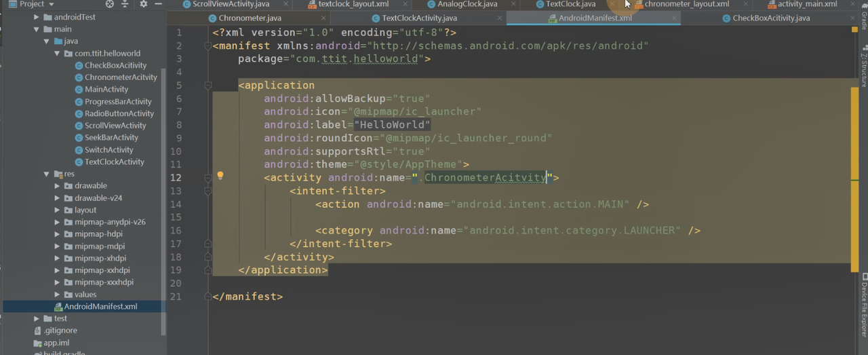
Task: Click the intention lightbulb on line 12
Action: tap(220, 176)
